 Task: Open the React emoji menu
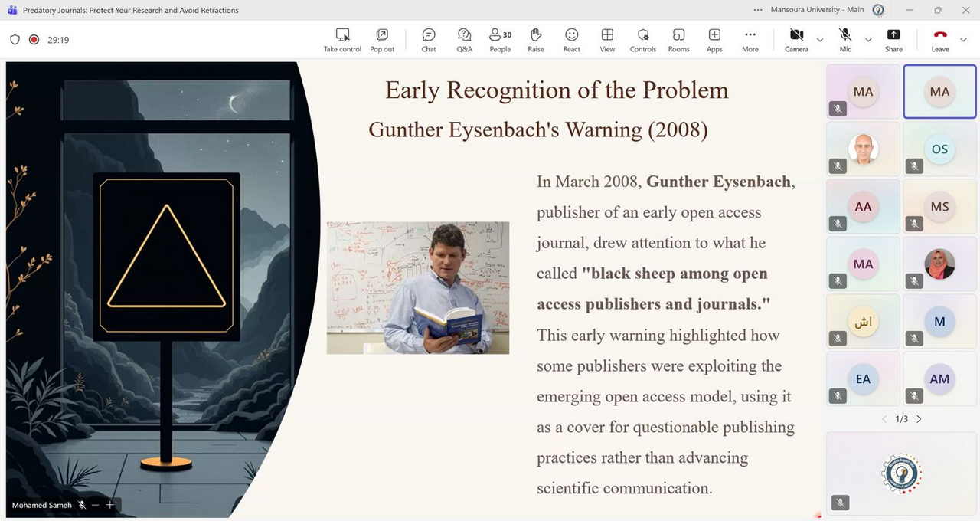click(x=571, y=40)
